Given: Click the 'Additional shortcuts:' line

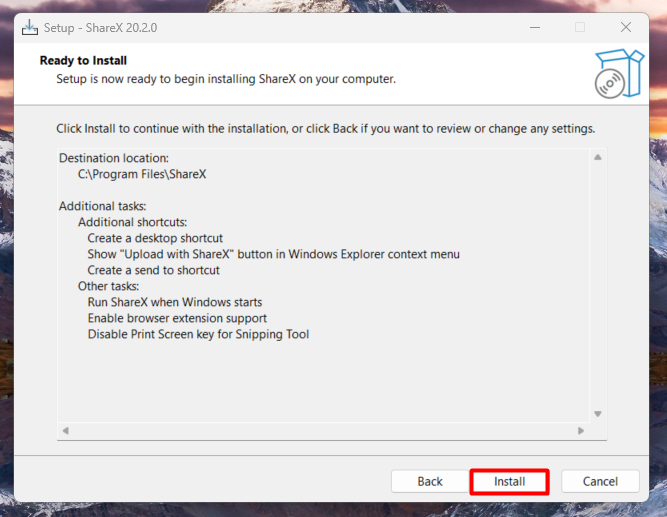Looking at the screenshot, I should tap(132, 222).
